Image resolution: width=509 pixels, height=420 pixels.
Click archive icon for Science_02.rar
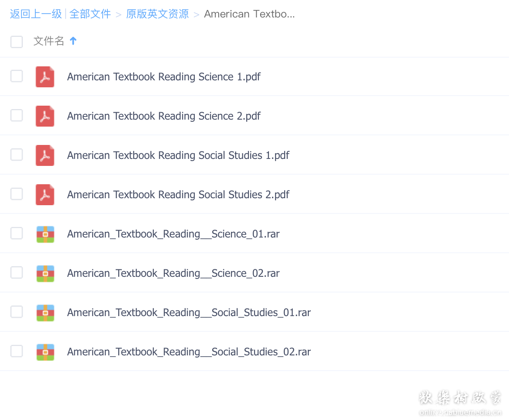coord(45,273)
